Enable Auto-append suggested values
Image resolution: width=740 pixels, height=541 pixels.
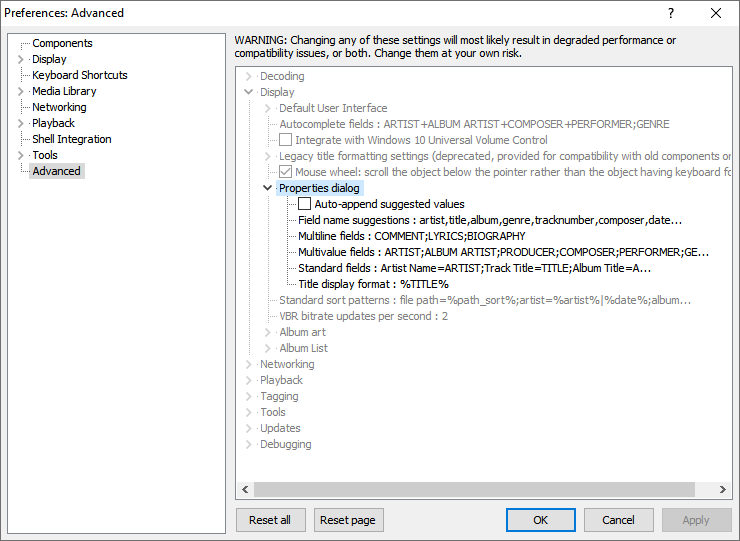coord(304,204)
